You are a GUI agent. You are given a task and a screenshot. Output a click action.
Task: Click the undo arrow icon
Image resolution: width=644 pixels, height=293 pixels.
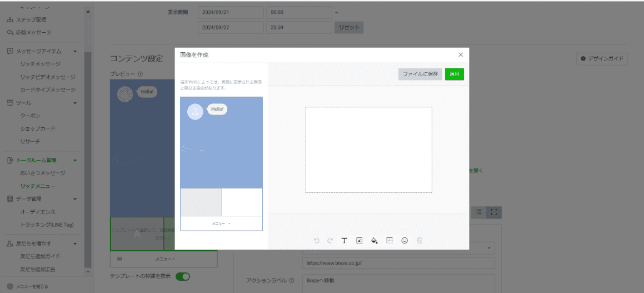[x=316, y=241]
